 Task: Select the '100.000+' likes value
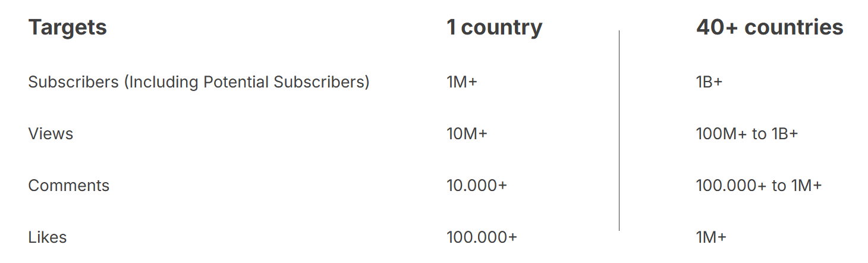click(x=482, y=237)
